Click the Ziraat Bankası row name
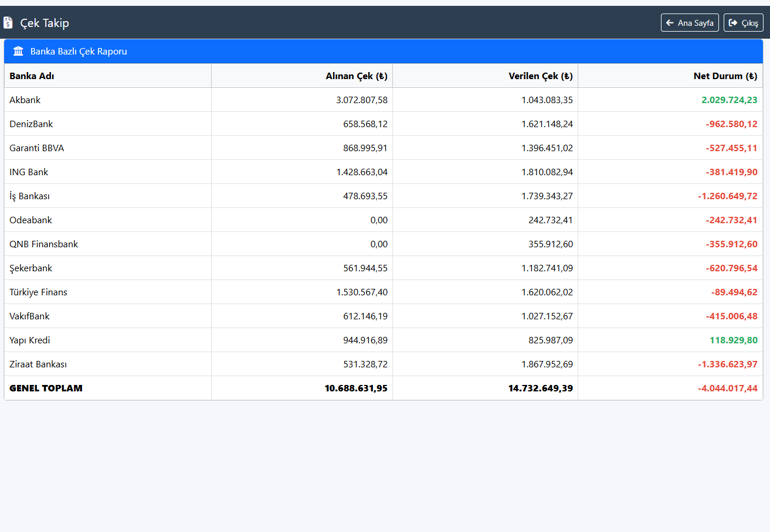Viewport: 770px width, 532px height. pyautogui.click(x=38, y=364)
